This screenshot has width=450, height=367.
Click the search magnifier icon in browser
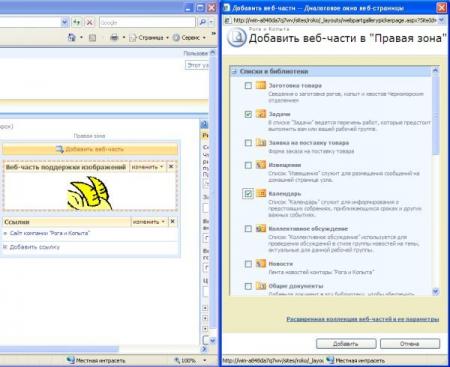point(202,22)
